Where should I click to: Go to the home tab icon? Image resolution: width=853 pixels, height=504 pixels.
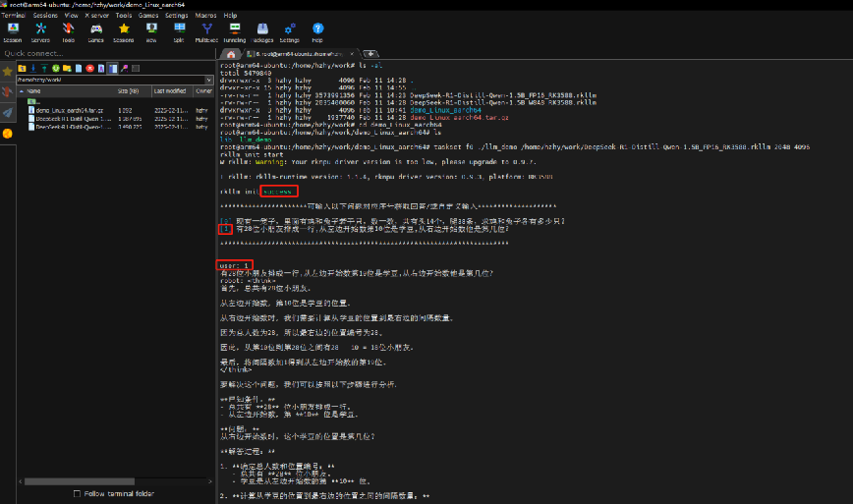click(231, 54)
